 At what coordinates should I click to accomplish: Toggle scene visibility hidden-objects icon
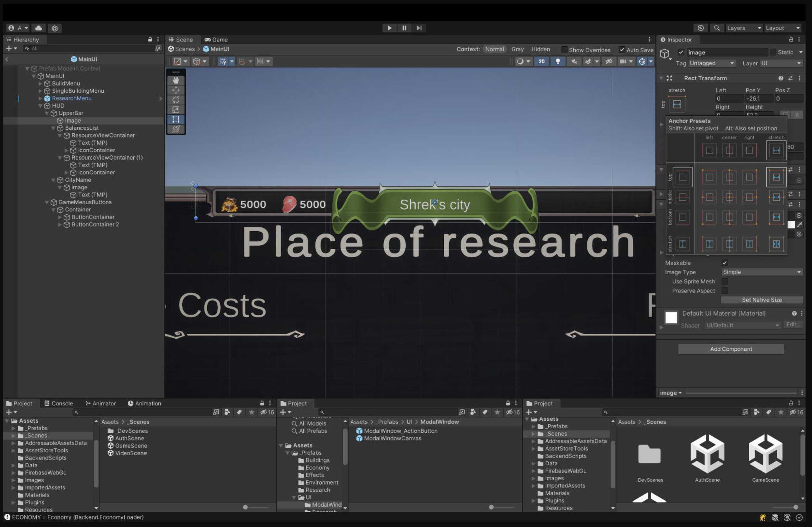[x=609, y=61]
